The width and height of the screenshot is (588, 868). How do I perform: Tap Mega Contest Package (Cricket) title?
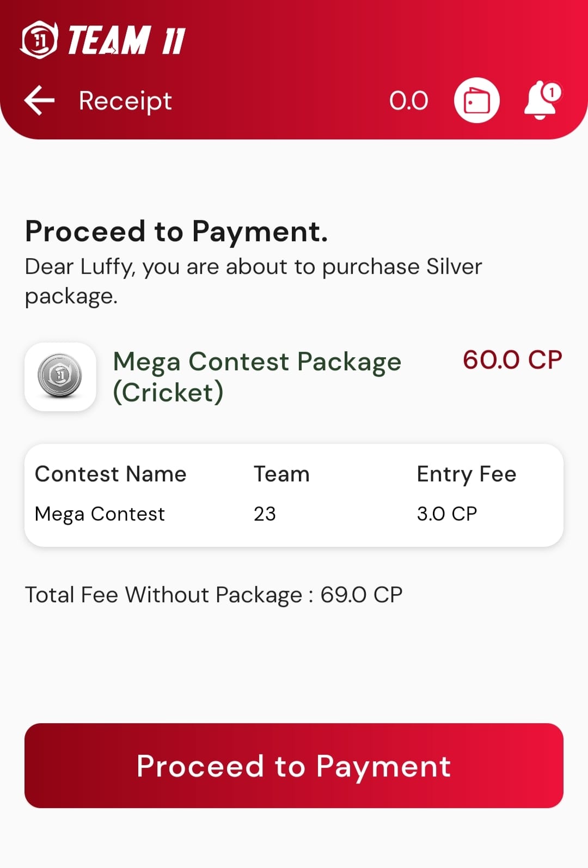(256, 376)
